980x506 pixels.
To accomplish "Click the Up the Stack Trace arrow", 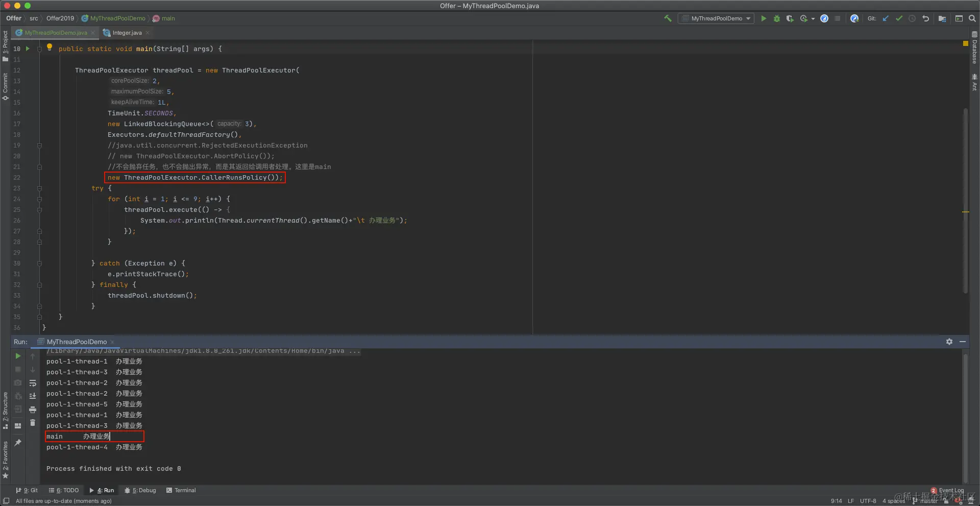I will pyautogui.click(x=33, y=356).
